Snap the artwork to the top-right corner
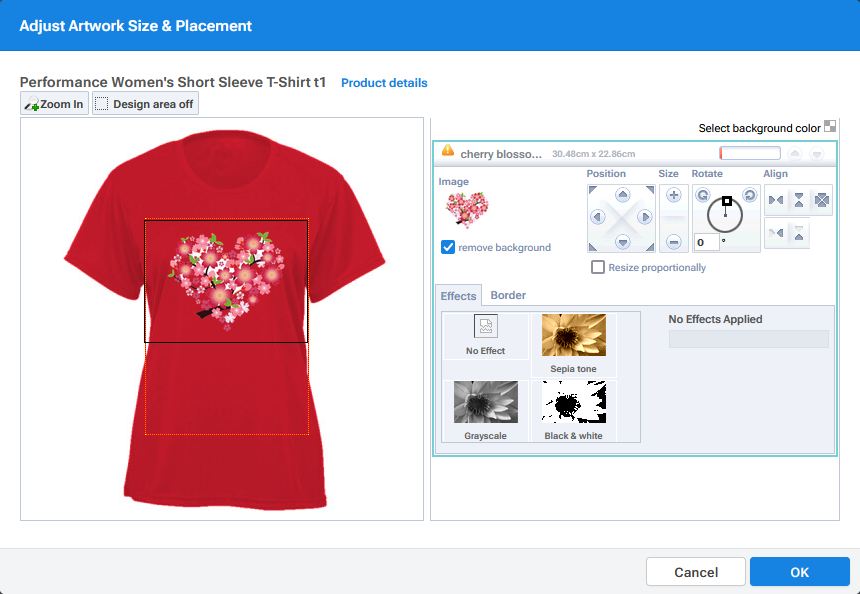Image resolution: width=860 pixels, height=594 pixels. click(650, 190)
